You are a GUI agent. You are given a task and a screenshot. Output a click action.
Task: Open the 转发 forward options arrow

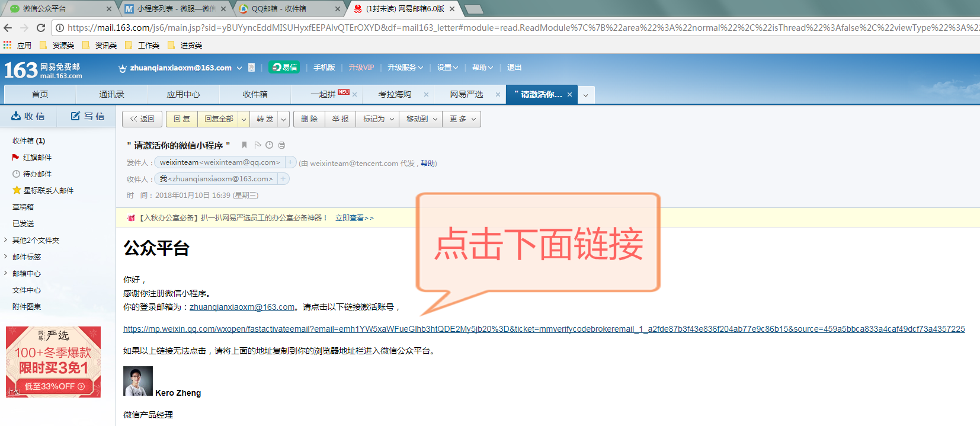[x=284, y=119]
